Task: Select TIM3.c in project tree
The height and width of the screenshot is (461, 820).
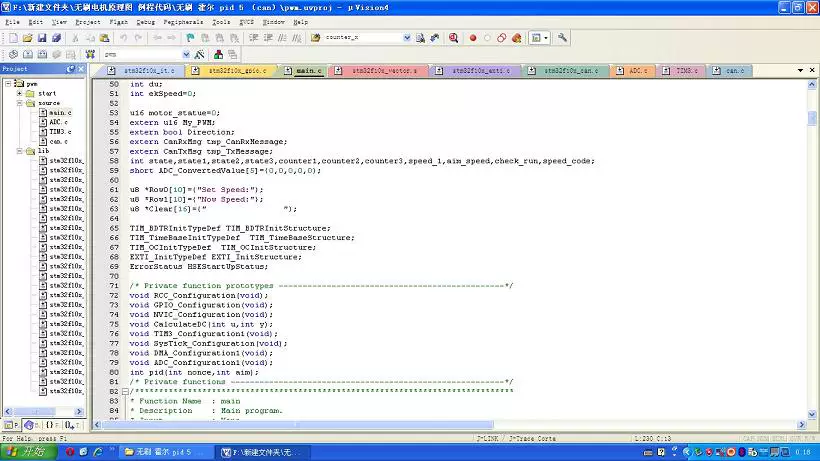Action: click(60, 132)
